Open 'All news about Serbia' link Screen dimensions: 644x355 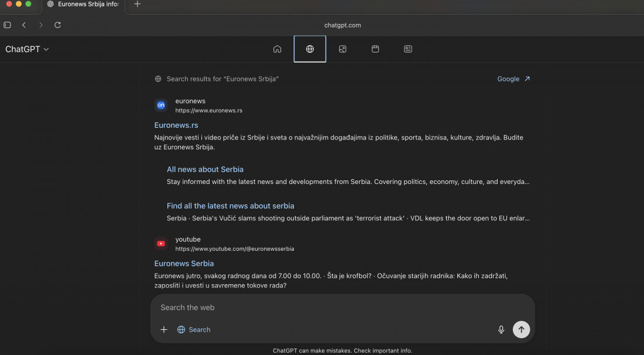click(205, 169)
